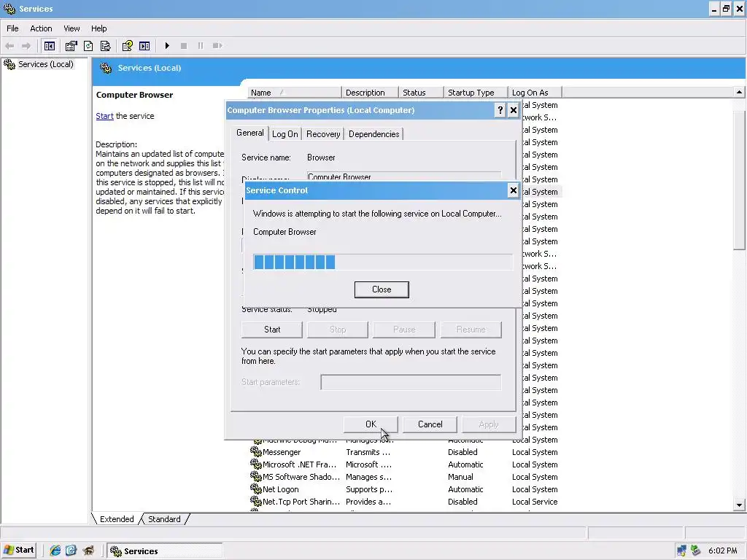Click the Start parameters input field
Image resolution: width=747 pixels, height=560 pixels.
tap(411, 382)
